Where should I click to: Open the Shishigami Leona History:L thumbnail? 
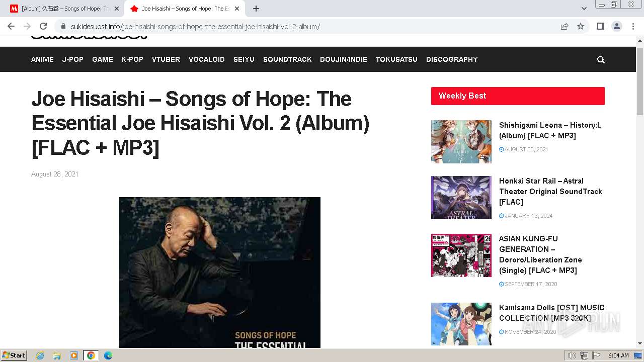pos(461,141)
